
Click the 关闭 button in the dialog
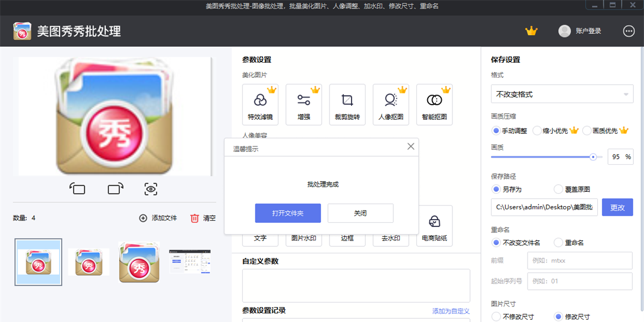361,213
